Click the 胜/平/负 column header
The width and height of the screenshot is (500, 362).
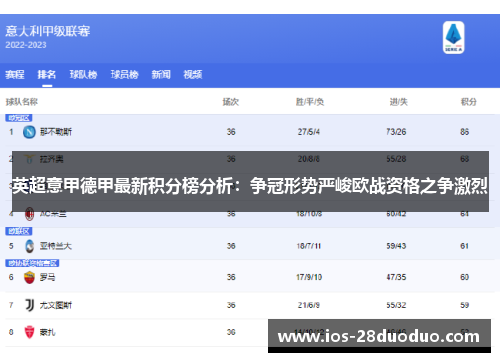310,102
